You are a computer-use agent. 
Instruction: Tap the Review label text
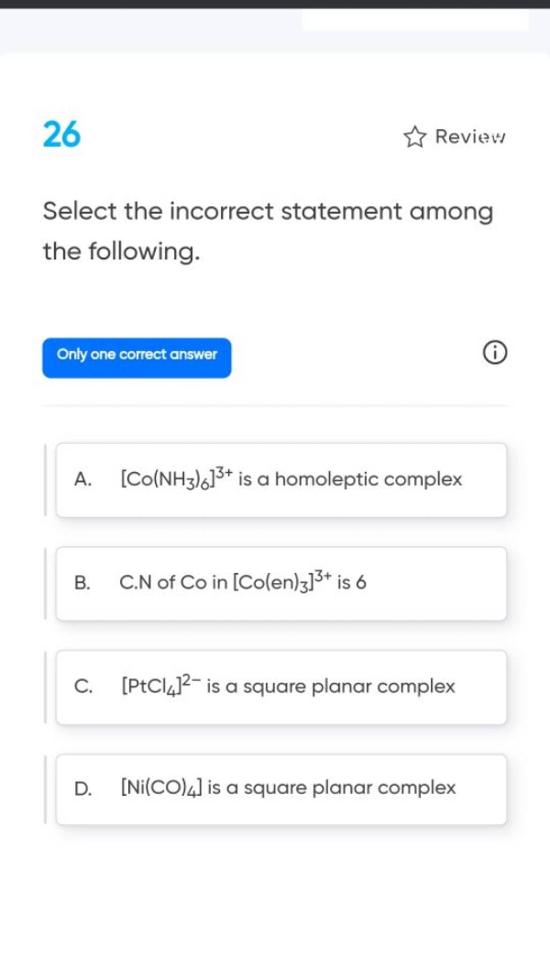pyautogui.click(x=471, y=136)
